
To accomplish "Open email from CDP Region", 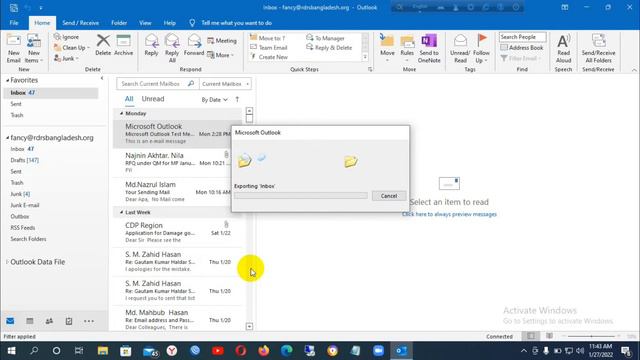I will [178, 232].
